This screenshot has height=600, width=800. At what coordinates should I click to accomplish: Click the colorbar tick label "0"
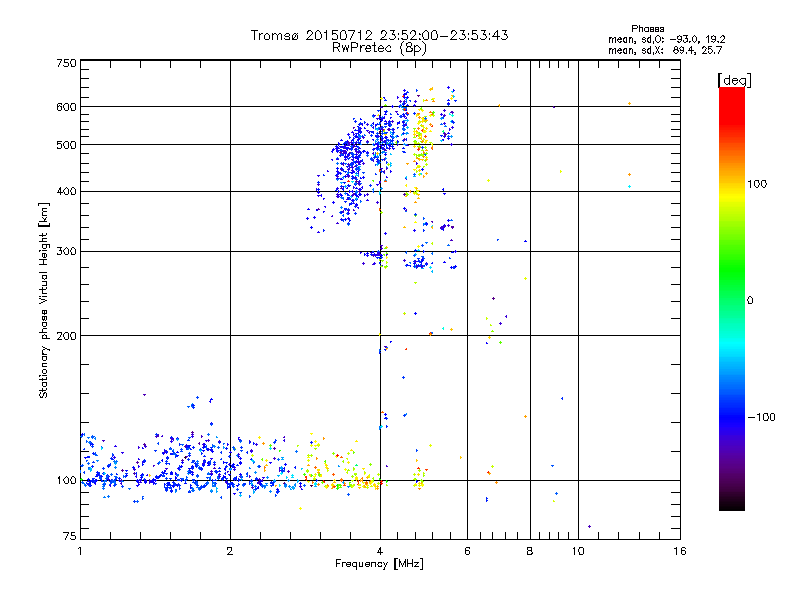coord(750,301)
